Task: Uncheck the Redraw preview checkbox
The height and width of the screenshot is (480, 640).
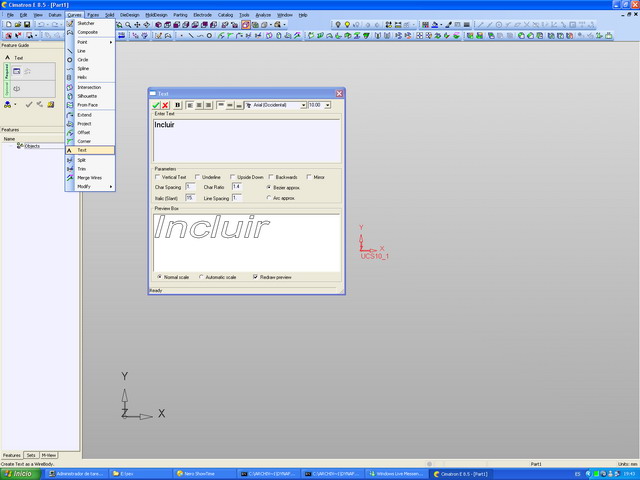Action: click(256, 277)
